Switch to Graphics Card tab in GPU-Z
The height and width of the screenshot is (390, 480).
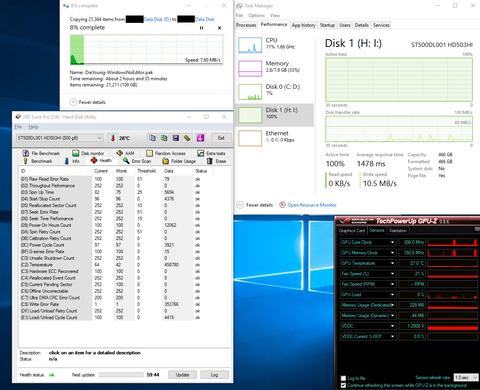pos(352,230)
